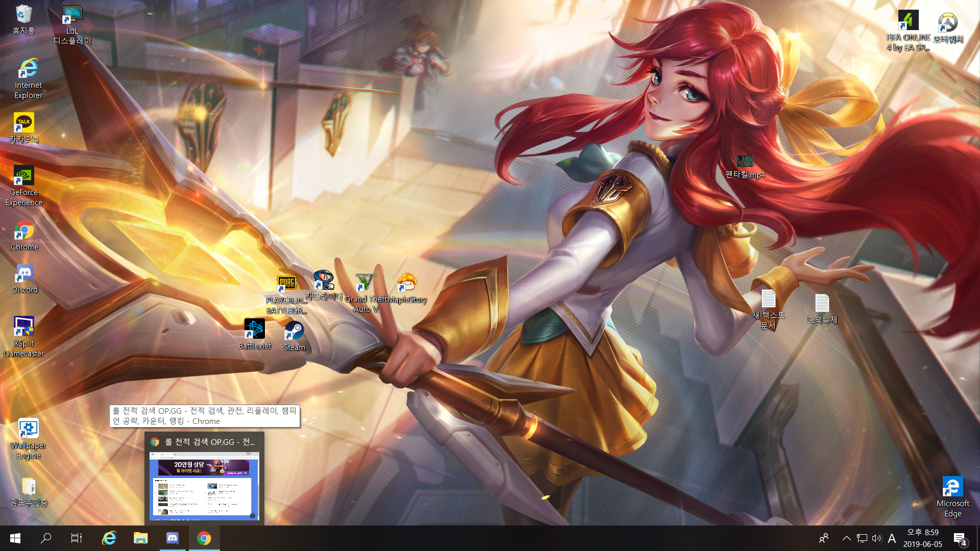
Task: Select the GeForce Experience desktop icon
Action: 23,176
